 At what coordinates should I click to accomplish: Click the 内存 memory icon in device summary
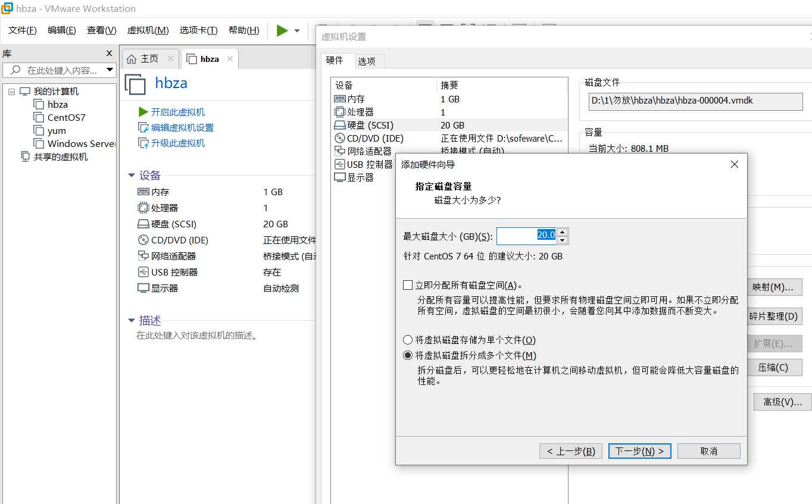pyautogui.click(x=143, y=192)
